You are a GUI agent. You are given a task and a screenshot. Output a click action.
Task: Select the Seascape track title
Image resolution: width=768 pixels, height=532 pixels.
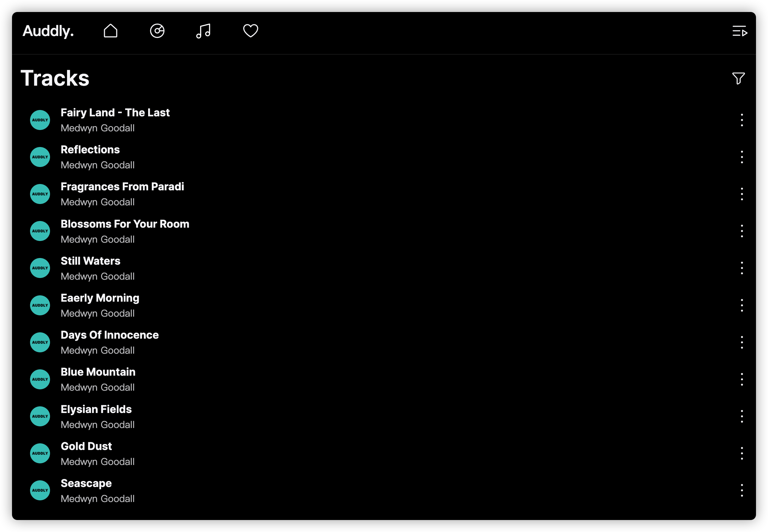pyautogui.click(x=86, y=483)
